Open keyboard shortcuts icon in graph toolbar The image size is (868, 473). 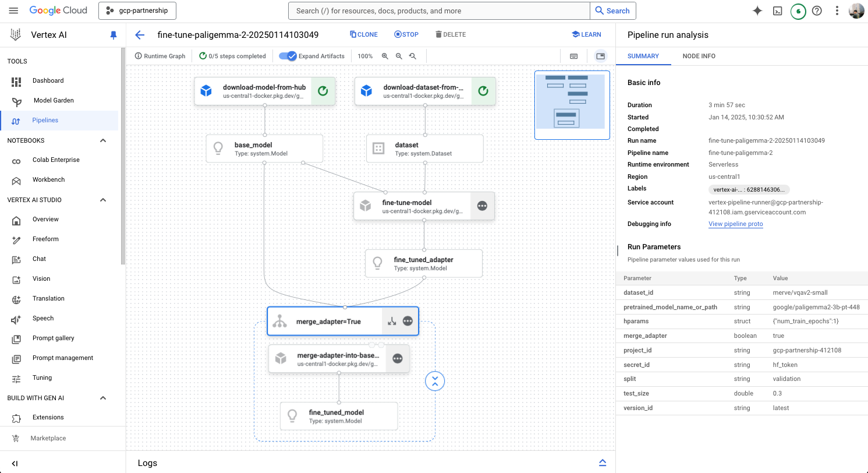tap(573, 56)
